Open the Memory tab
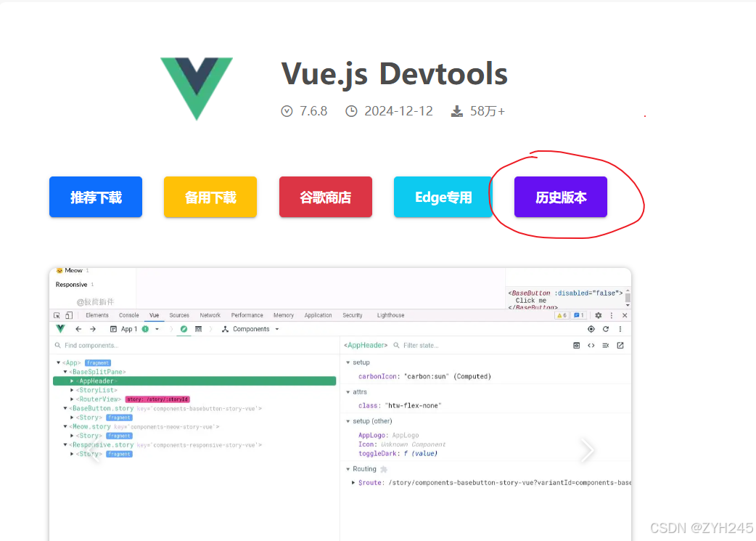 [284, 315]
